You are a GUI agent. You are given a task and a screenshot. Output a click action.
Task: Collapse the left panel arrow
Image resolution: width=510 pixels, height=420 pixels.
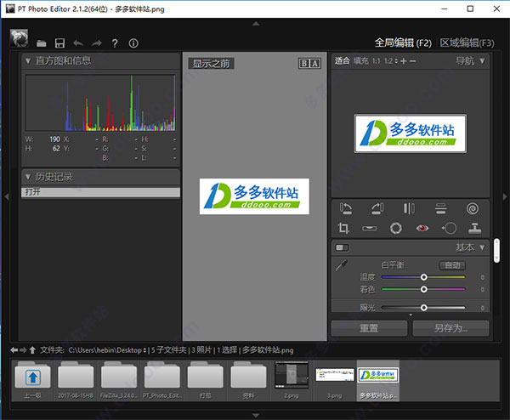(x=6, y=196)
